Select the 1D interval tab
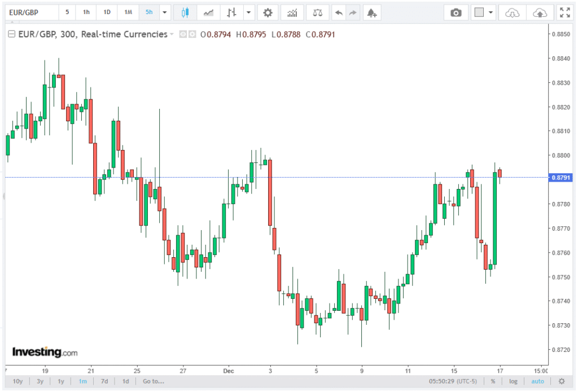Viewport: 578px width, 392px height. (107, 12)
